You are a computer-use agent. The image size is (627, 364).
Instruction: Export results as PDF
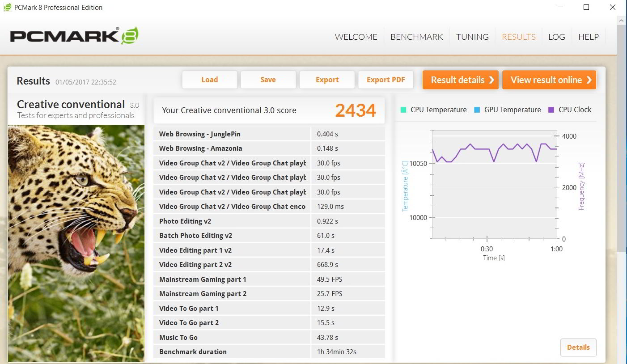[386, 80]
